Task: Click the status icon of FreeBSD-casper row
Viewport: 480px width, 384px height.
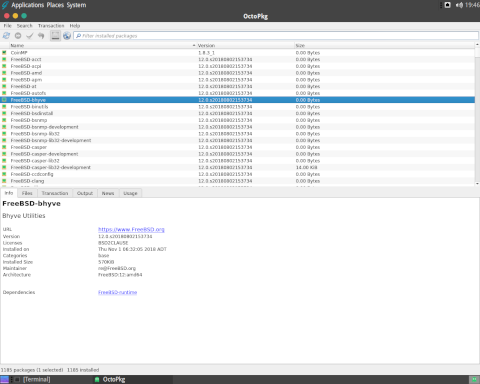Action: click(x=4, y=147)
